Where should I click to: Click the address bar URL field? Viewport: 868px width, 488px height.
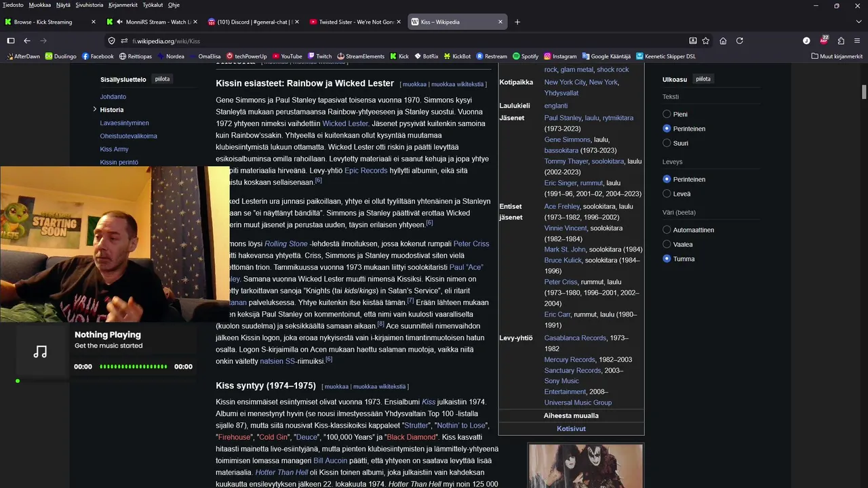tap(407, 41)
